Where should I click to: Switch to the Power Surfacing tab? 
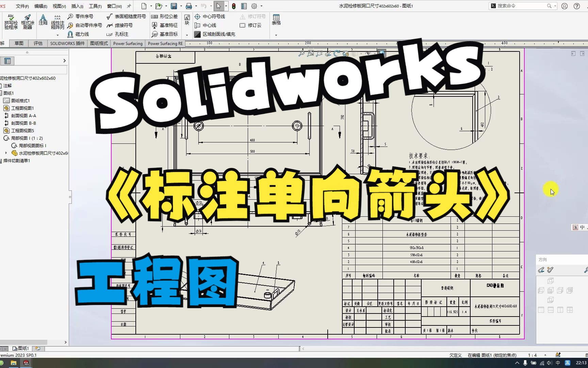pos(128,43)
